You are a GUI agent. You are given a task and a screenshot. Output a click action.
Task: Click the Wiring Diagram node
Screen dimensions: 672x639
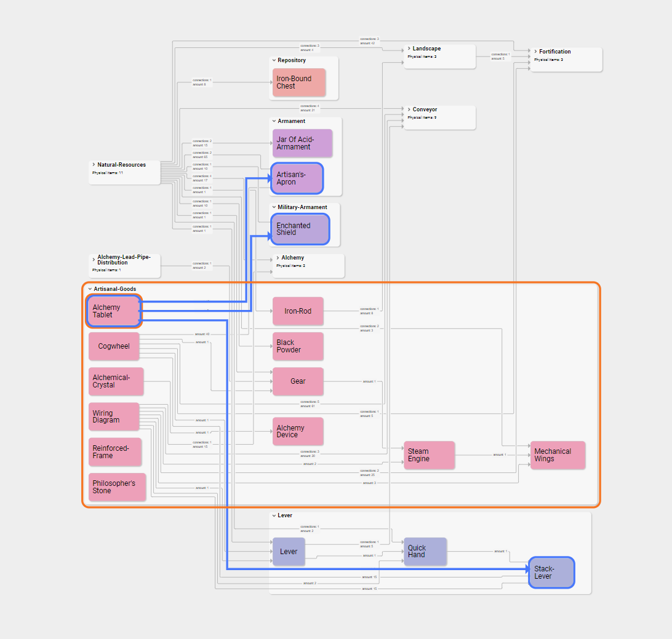click(113, 416)
